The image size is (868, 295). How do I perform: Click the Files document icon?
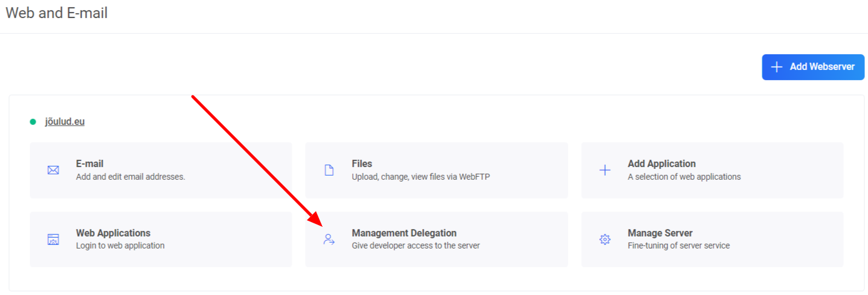(x=329, y=170)
